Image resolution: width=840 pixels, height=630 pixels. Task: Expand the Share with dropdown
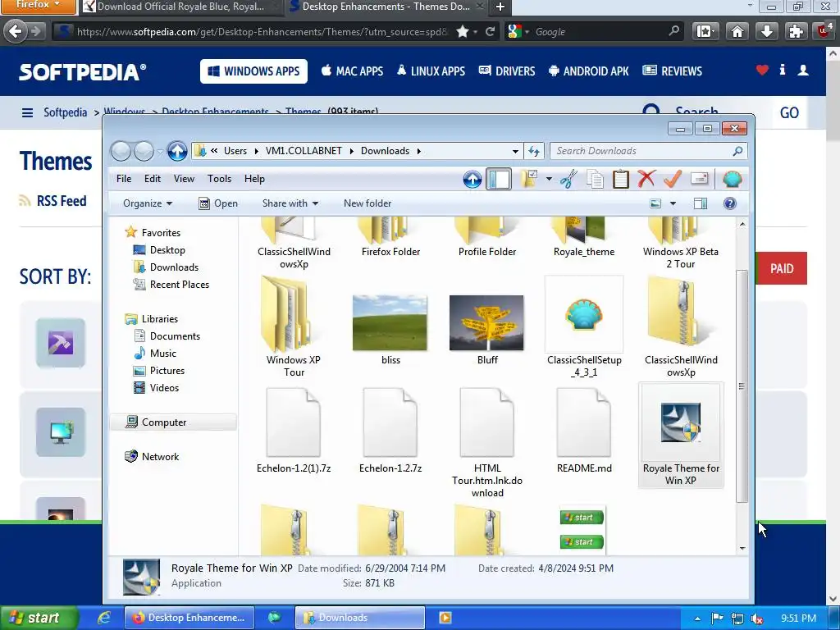tap(290, 203)
